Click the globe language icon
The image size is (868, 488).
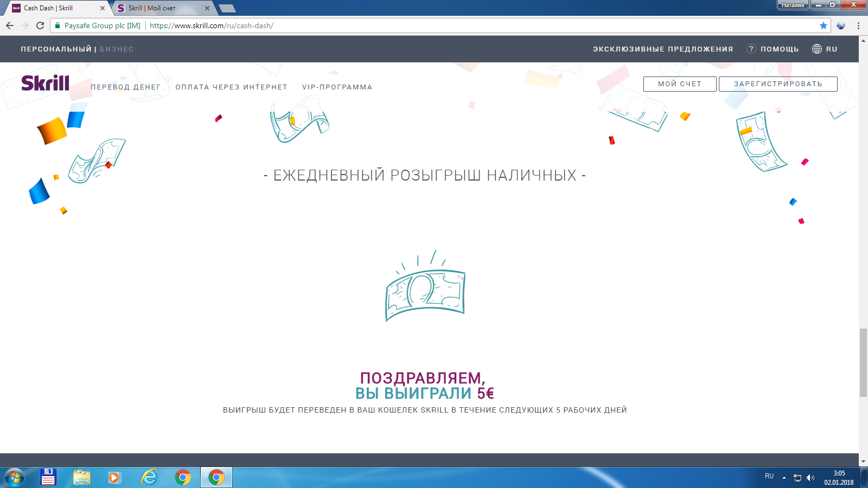pos(817,49)
